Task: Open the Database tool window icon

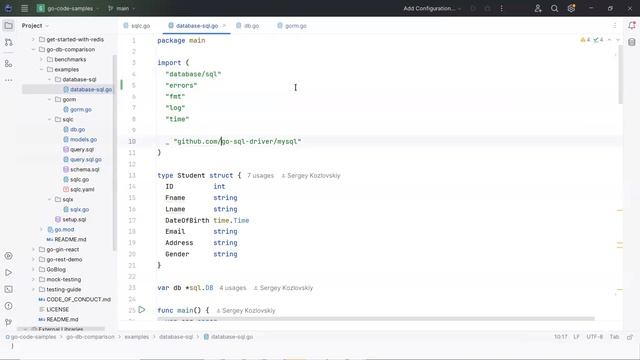Action: (x=631, y=42)
